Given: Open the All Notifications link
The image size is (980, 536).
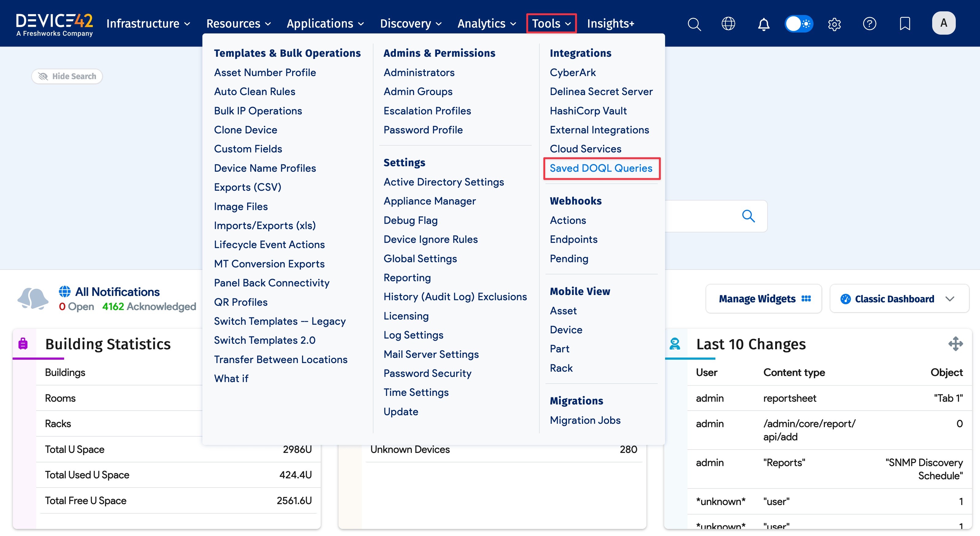Looking at the screenshot, I should [117, 292].
